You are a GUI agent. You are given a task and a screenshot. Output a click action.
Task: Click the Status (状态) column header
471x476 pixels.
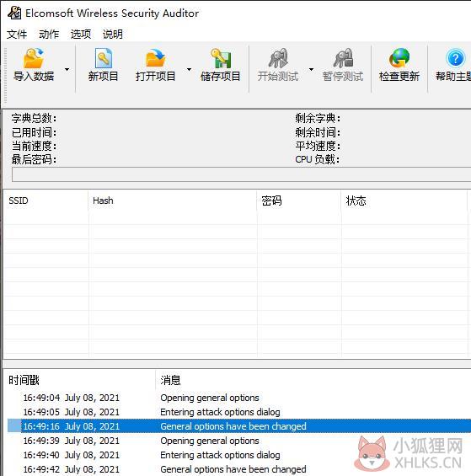pyautogui.click(x=404, y=201)
